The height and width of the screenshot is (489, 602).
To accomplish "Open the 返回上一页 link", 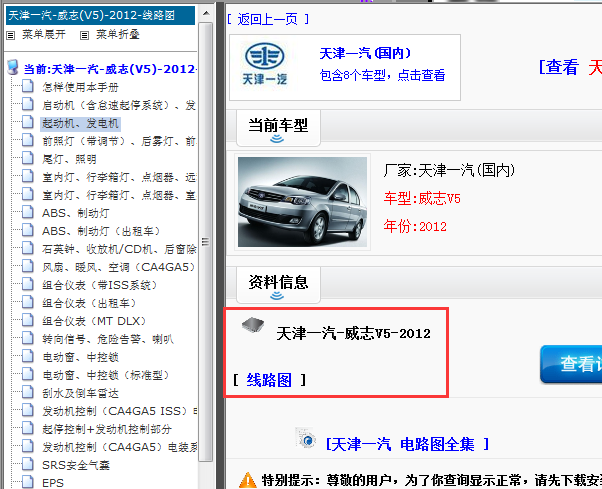I will [x=268, y=19].
